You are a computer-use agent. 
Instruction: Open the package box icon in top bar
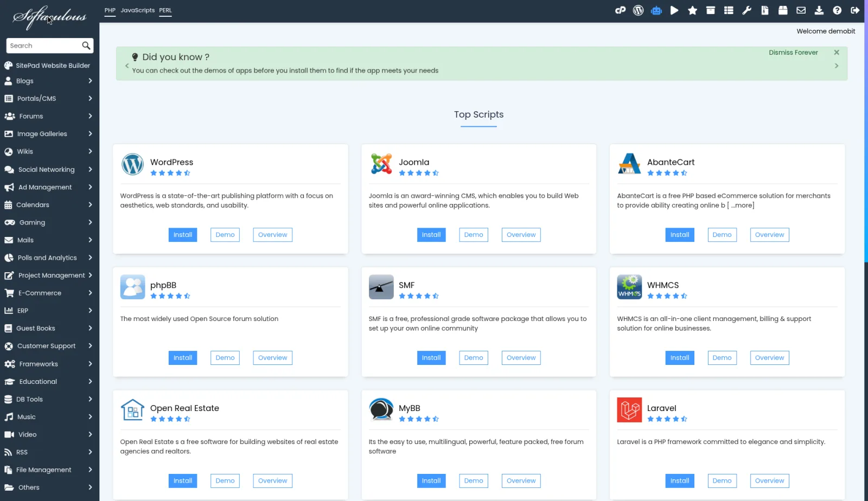(783, 10)
